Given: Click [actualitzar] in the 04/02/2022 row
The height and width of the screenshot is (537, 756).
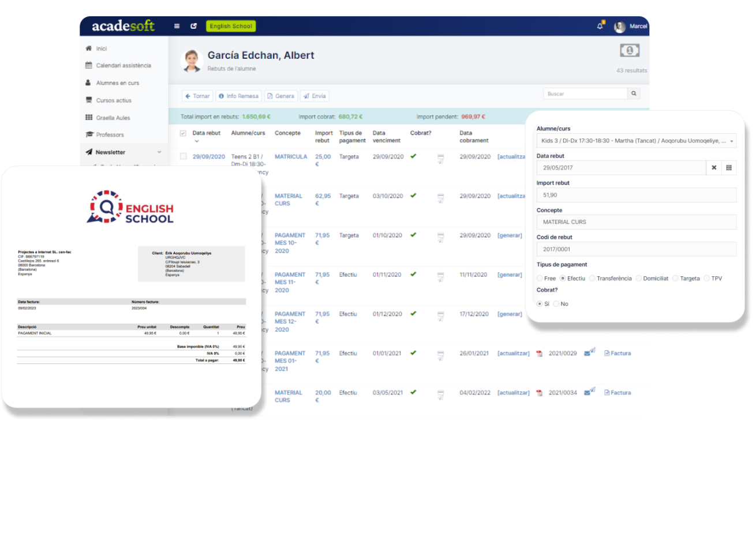Looking at the screenshot, I should 513,393.
